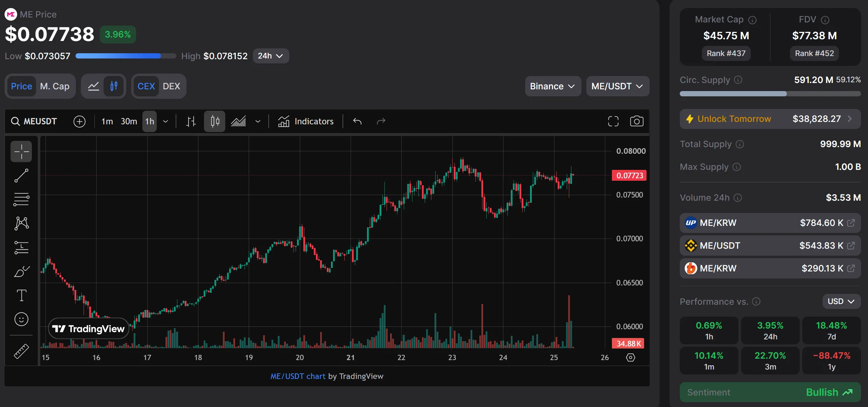The width and height of the screenshot is (868, 407).
Task: Open MEUSDT symbol search
Action: [34, 121]
